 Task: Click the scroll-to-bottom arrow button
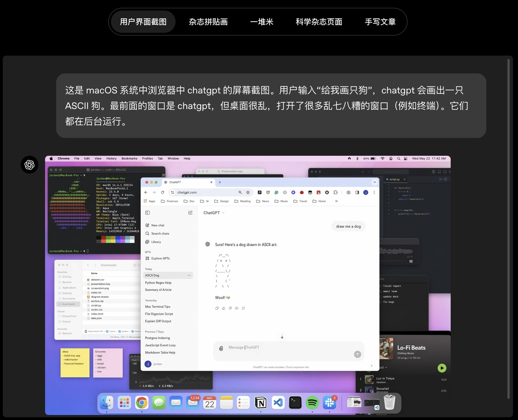click(x=282, y=337)
